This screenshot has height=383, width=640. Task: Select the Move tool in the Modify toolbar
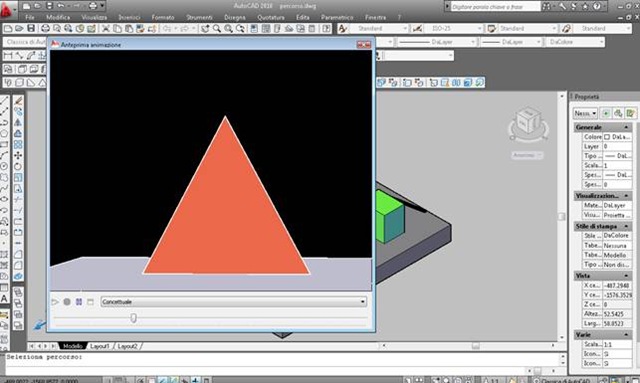(x=18, y=156)
